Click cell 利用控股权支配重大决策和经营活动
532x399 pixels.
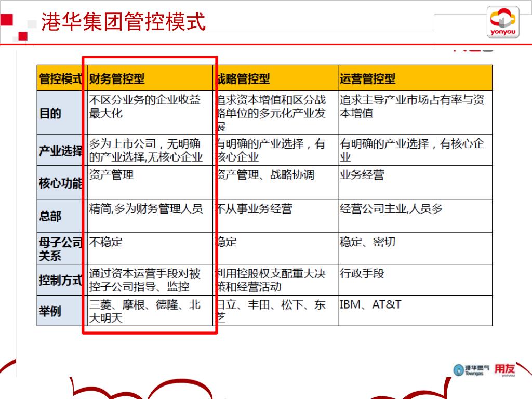tap(275, 280)
